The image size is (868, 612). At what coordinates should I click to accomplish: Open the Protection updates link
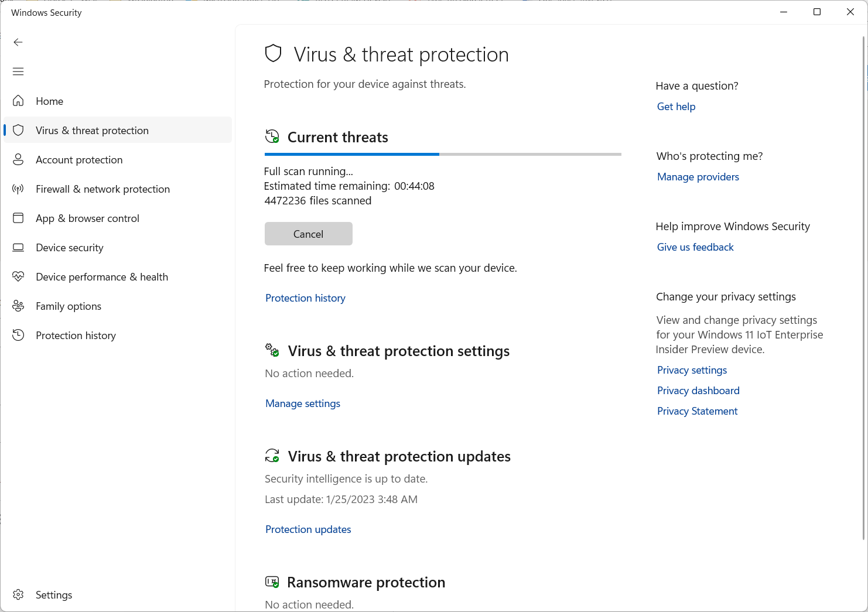308,529
